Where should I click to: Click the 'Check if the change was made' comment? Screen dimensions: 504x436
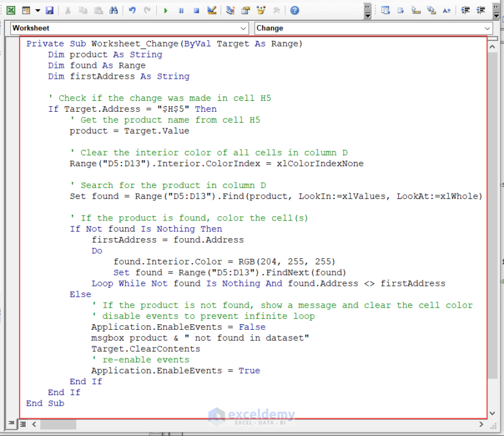(x=159, y=98)
